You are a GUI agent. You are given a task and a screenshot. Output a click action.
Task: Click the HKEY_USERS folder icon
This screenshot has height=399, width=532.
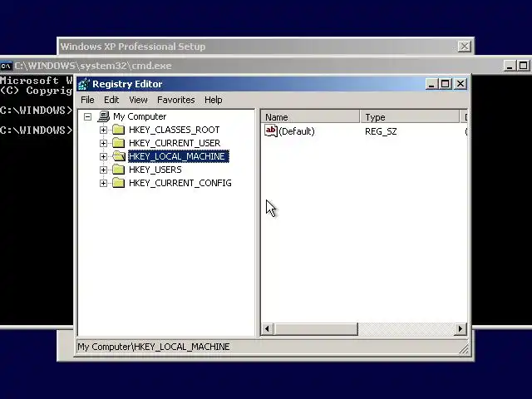[118, 170]
